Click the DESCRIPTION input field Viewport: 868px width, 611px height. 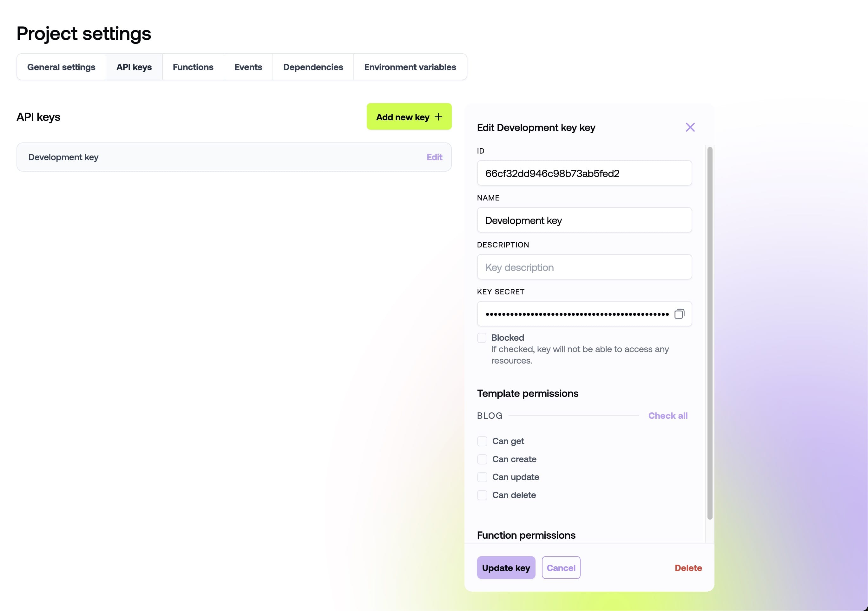pos(584,266)
